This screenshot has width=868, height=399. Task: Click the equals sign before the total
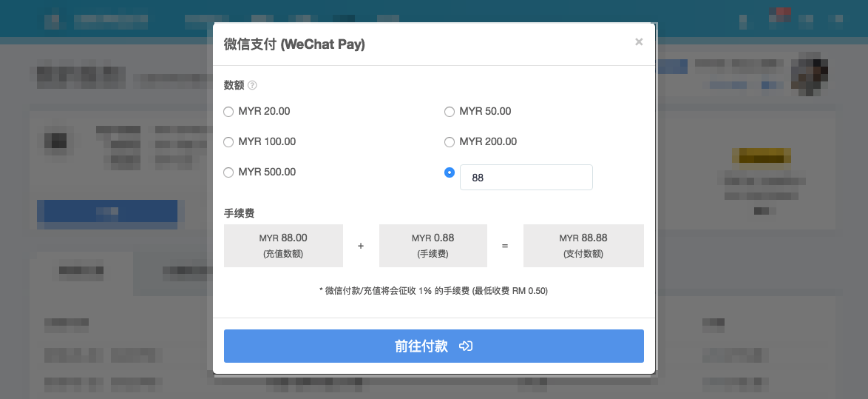tap(505, 246)
